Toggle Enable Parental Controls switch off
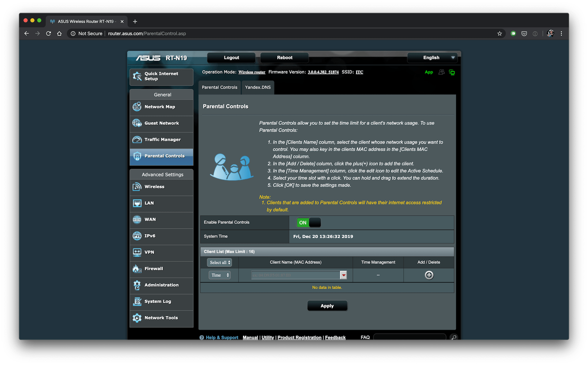 tap(308, 222)
